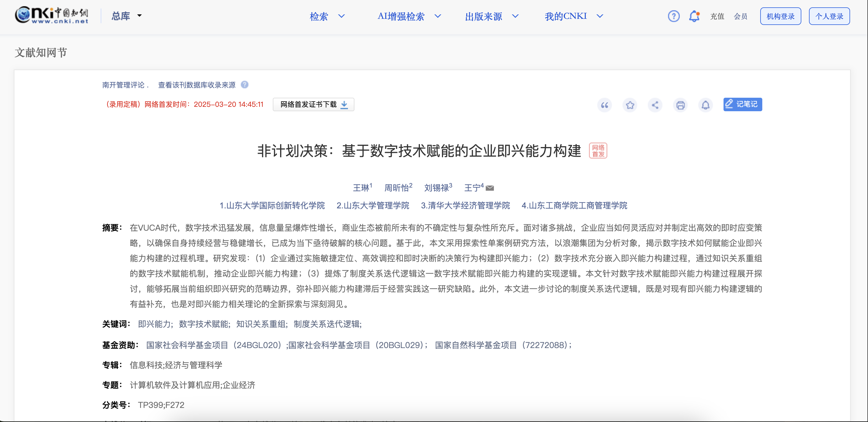The image size is (868, 422).
Task: Open the header notification bell
Action: pyautogui.click(x=694, y=16)
